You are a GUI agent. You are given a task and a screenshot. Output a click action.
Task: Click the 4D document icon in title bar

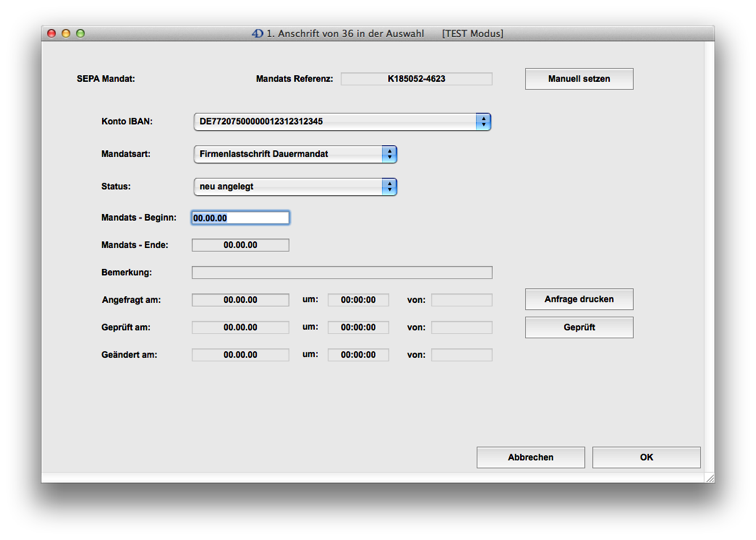[257, 33]
